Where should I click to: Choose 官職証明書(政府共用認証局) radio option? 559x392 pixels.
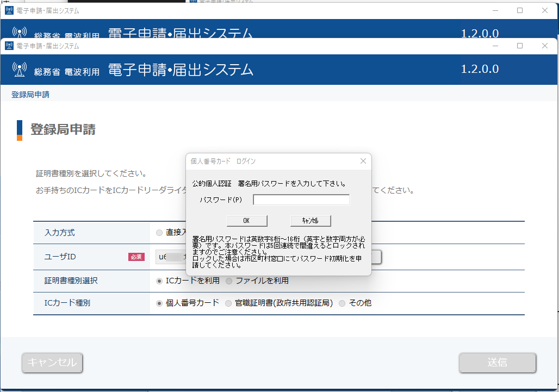228,303
